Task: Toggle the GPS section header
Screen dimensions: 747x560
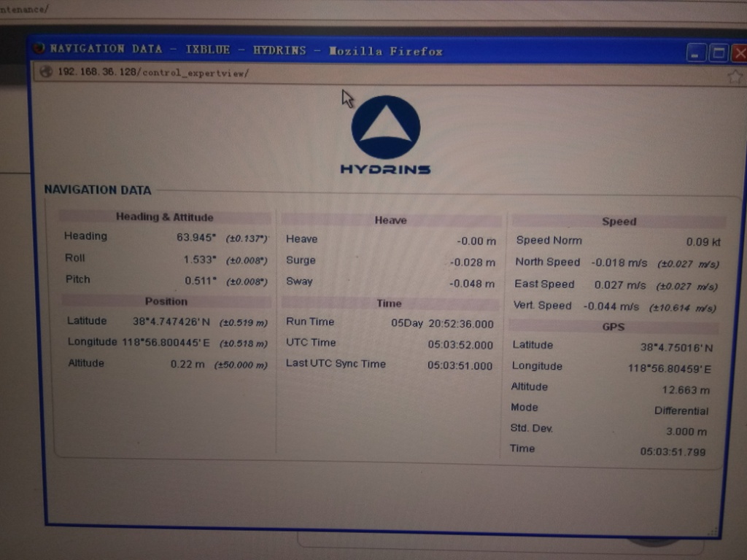Action: point(614,326)
